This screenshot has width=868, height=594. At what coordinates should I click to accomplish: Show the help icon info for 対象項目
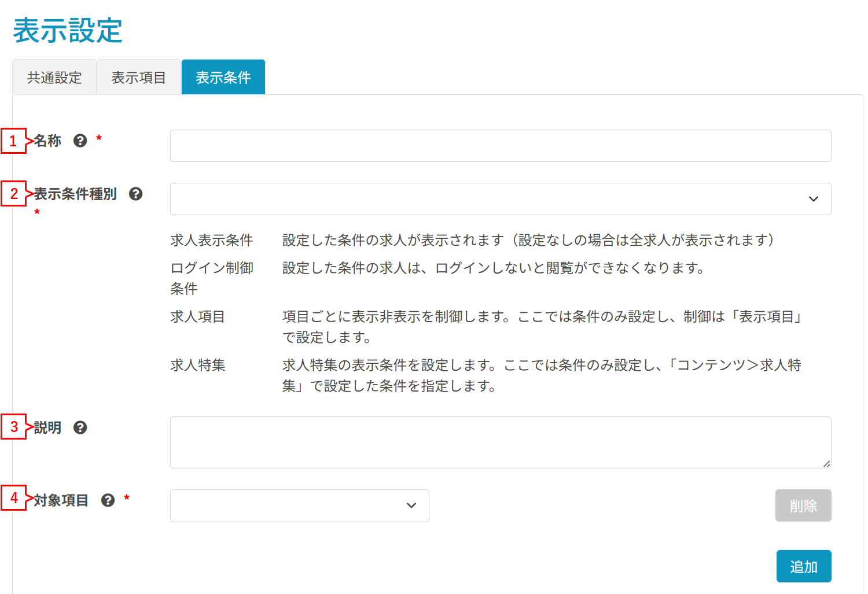click(x=108, y=500)
